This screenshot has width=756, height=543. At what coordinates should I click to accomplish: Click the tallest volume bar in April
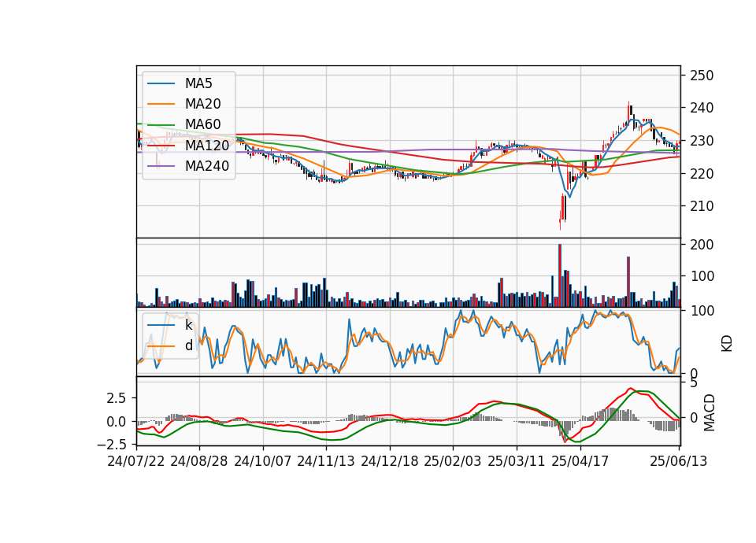pyautogui.click(x=560, y=275)
